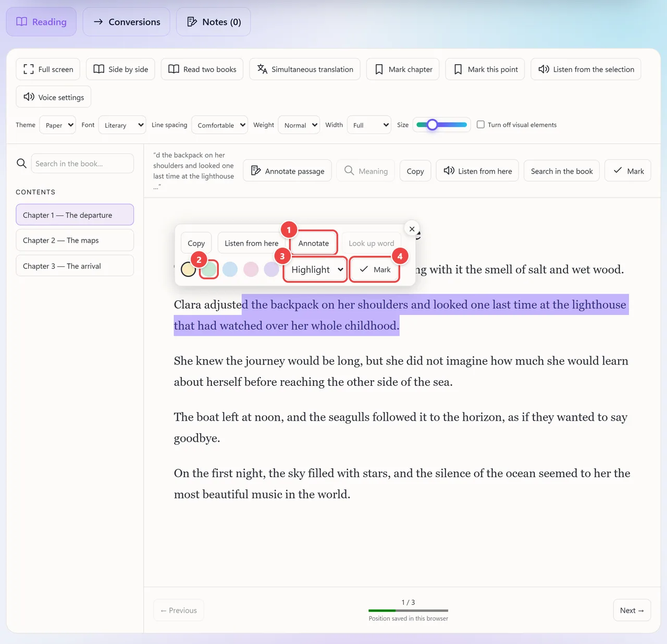This screenshot has height=644, width=667.
Task: Click the Mark button in the popup
Action: (x=375, y=270)
